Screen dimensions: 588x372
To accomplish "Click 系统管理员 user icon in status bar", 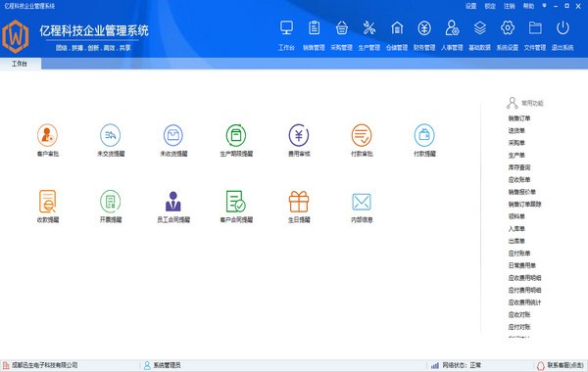I will (147, 365).
